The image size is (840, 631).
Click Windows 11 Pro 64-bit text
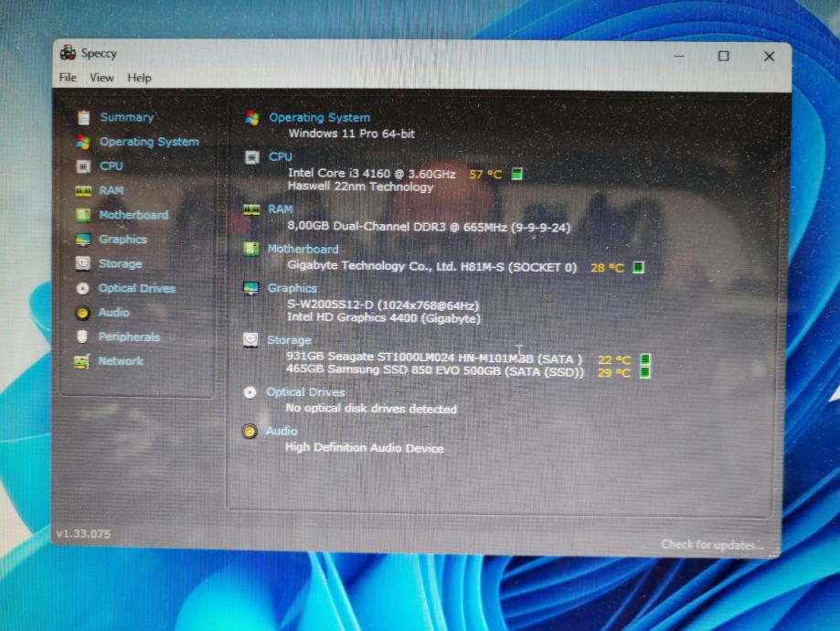coord(351,134)
